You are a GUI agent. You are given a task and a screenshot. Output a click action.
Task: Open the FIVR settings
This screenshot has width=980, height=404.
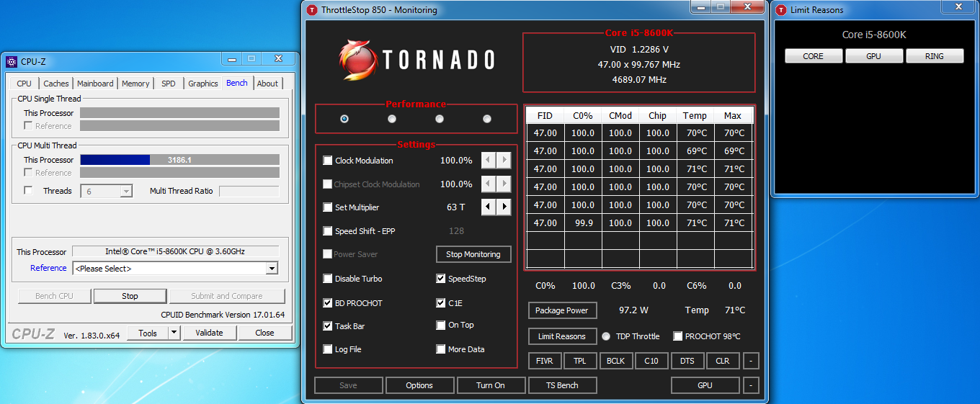point(545,361)
